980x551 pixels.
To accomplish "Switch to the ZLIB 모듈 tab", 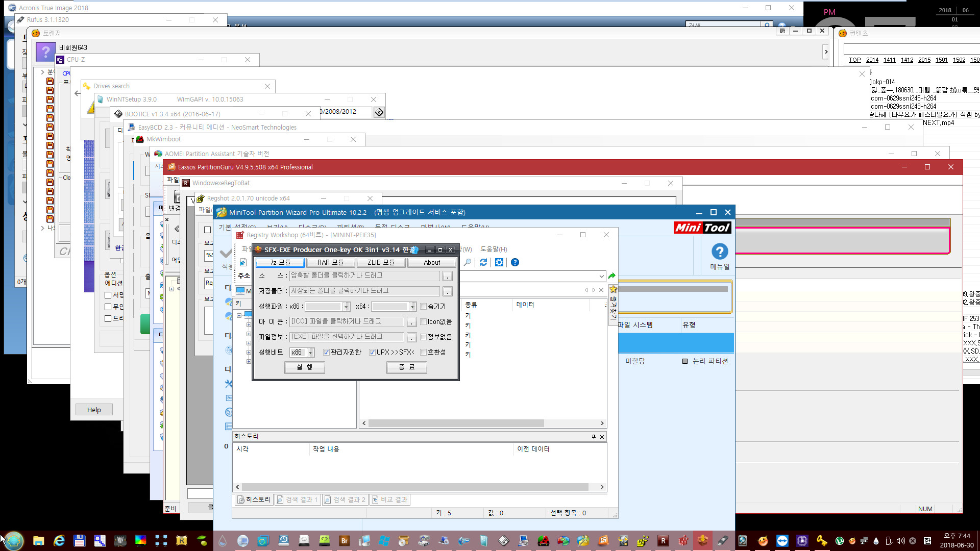I will (x=381, y=262).
